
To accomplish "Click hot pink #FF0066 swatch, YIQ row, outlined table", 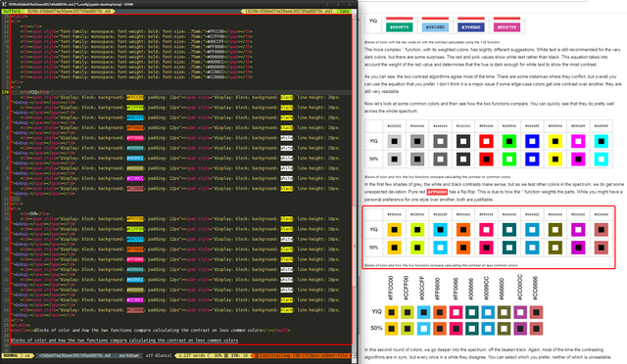I will click(x=486, y=230).
